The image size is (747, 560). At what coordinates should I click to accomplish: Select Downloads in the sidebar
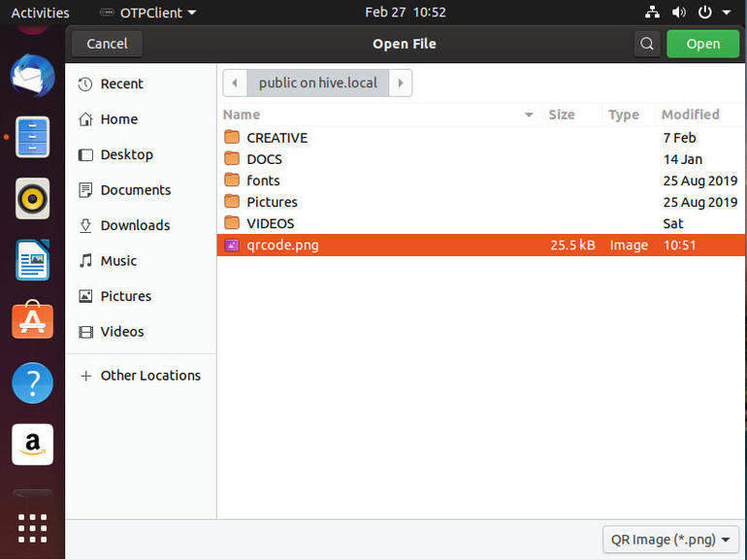pyautogui.click(x=135, y=225)
